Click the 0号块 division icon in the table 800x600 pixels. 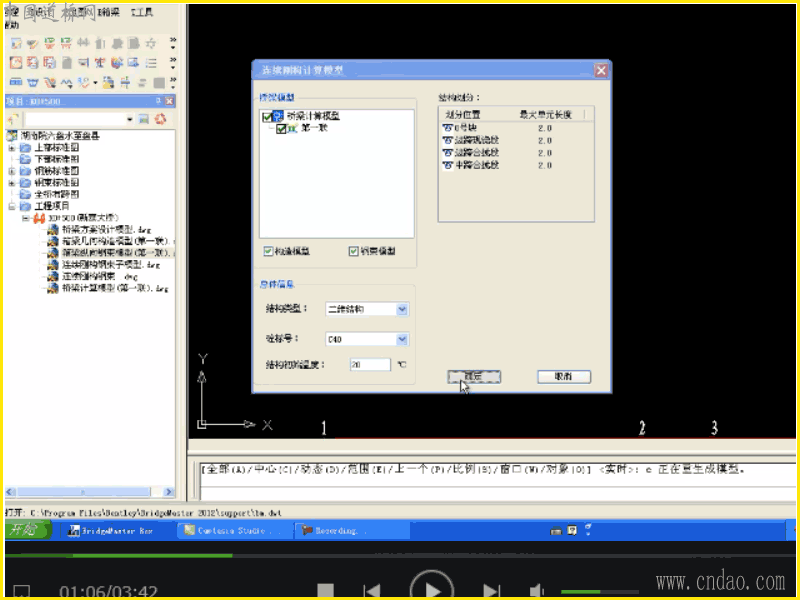[447, 128]
